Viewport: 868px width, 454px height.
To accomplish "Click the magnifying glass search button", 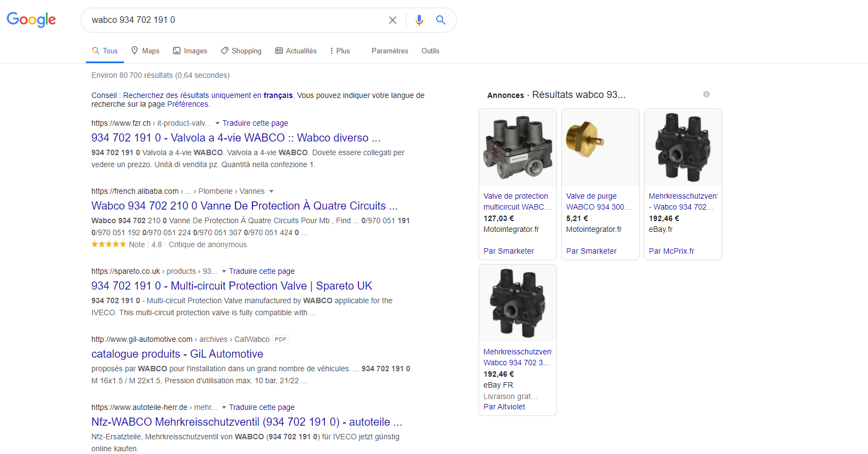I will tap(441, 20).
